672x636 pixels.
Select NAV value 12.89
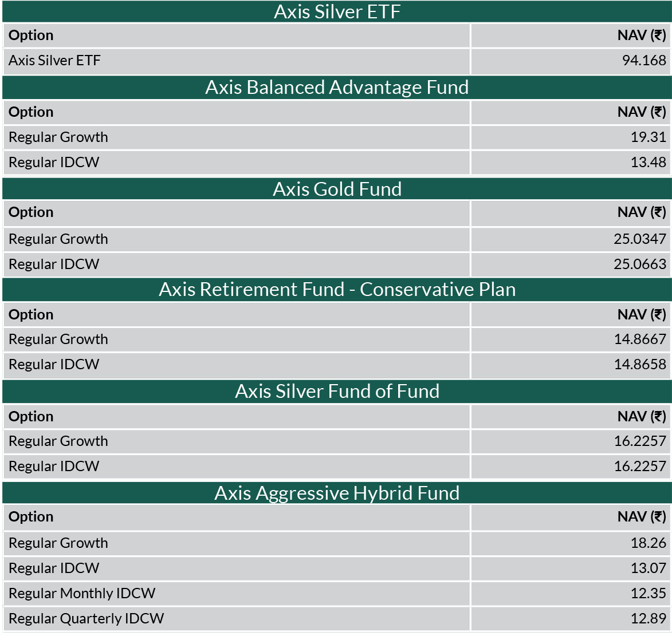(x=648, y=619)
